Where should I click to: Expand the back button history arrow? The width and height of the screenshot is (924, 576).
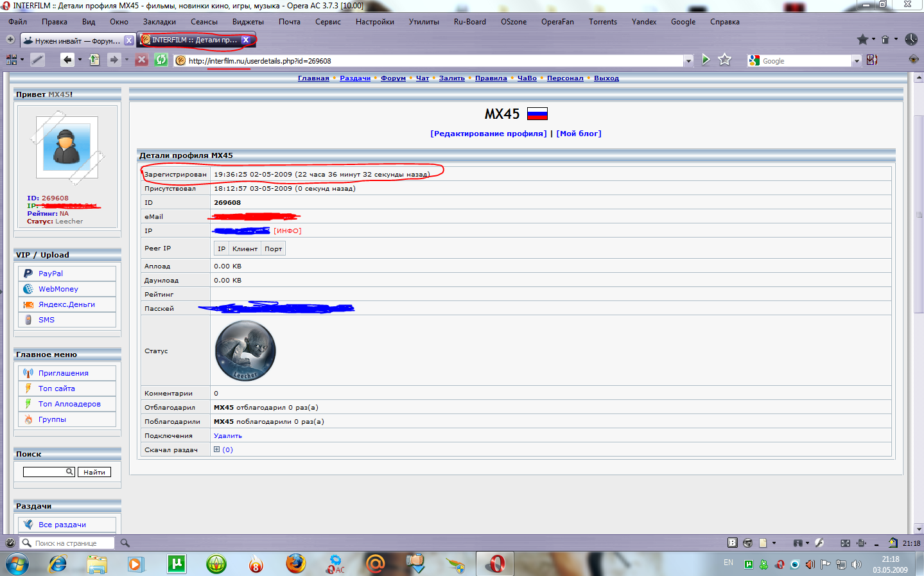[x=80, y=60]
